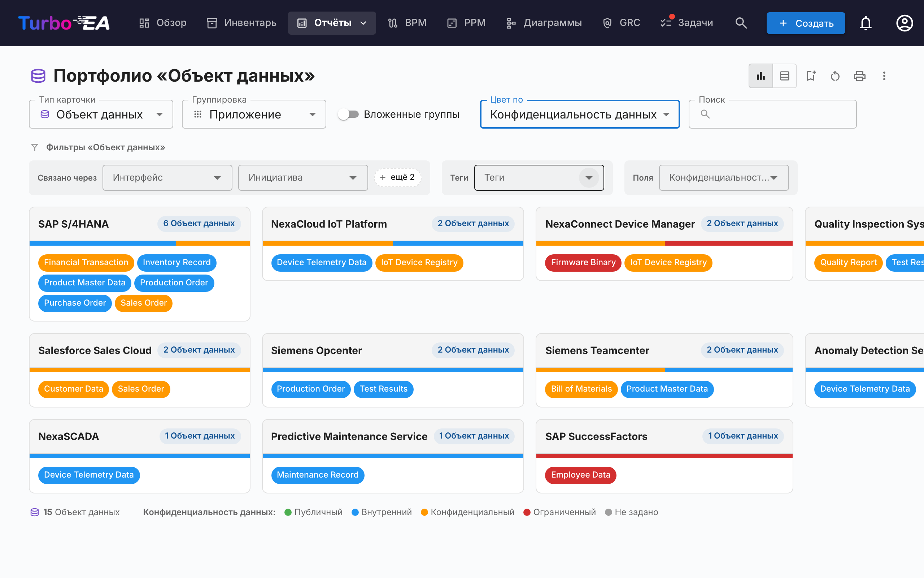The height and width of the screenshot is (578, 924).
Task: Open the Цвет по dropdown
Action: tap(580, 114)
